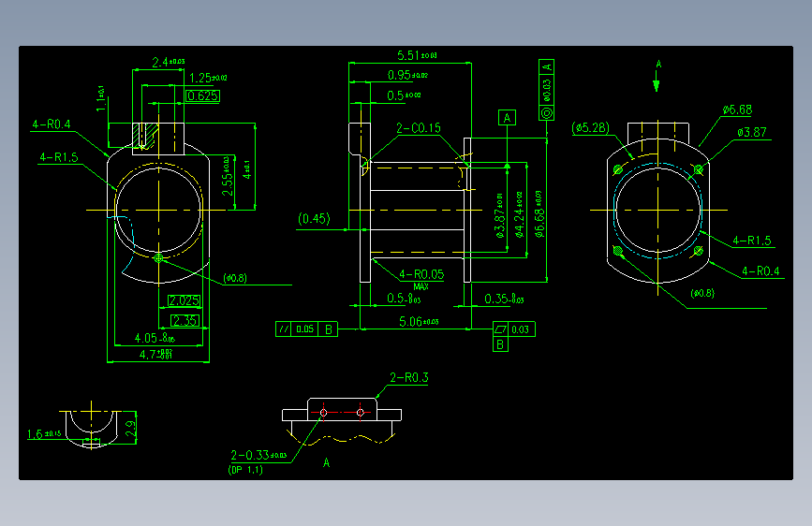812x526 pixels.
Task: Select the ø4.24±0.02 diameter dimension
Action: click(520, 215)
